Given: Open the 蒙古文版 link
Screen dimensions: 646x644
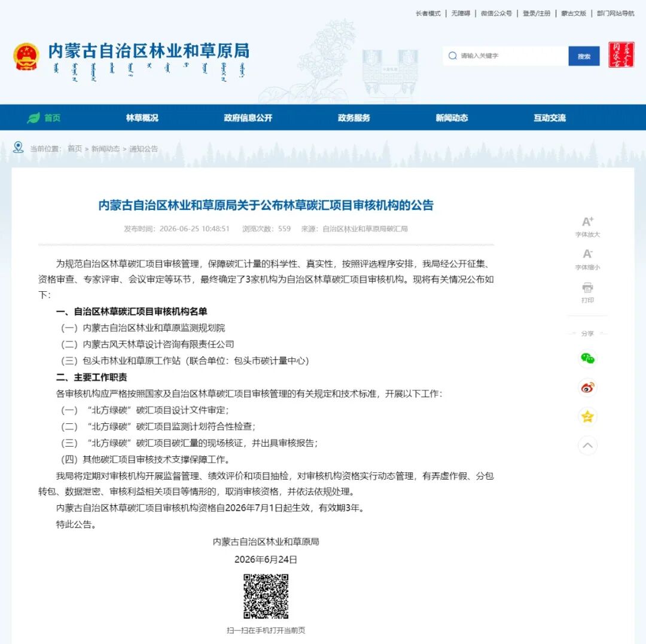Looking at the screenshot, I should pos(574,14).
